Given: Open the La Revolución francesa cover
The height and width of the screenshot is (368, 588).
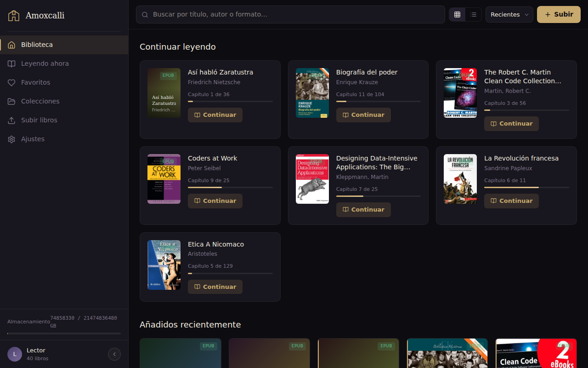Looking at the screenshot, I should tap(460, 179).
